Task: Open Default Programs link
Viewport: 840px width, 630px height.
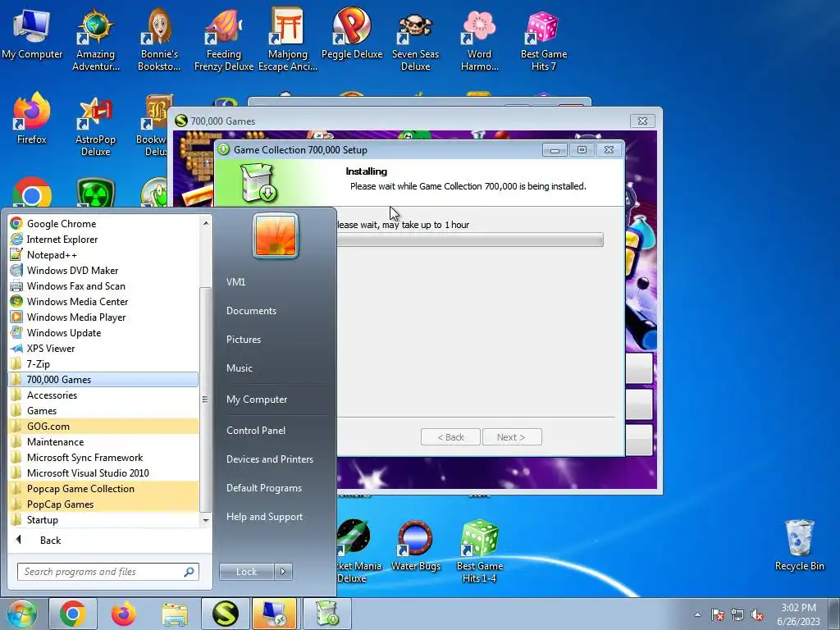Action: click(x=264, y=488)
